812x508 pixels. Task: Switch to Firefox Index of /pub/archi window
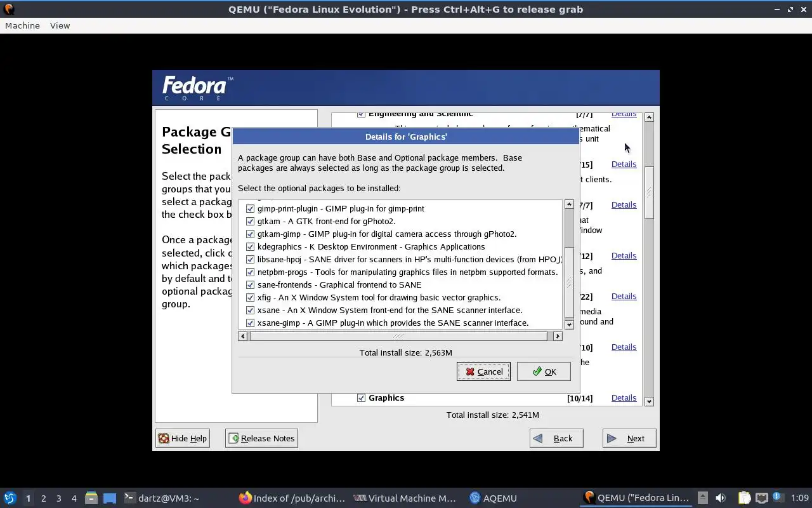click(292, 498)
